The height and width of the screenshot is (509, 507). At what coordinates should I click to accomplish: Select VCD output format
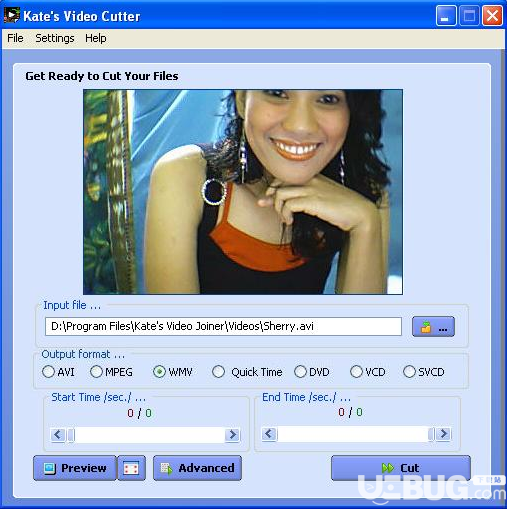pyautogui.click(x=368, y=372)
